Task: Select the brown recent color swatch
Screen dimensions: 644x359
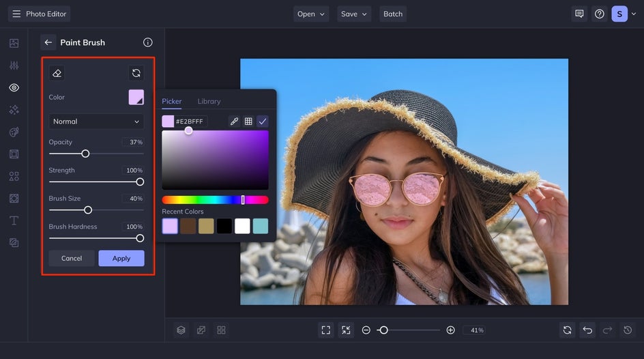Action: (x=188, y=226)
